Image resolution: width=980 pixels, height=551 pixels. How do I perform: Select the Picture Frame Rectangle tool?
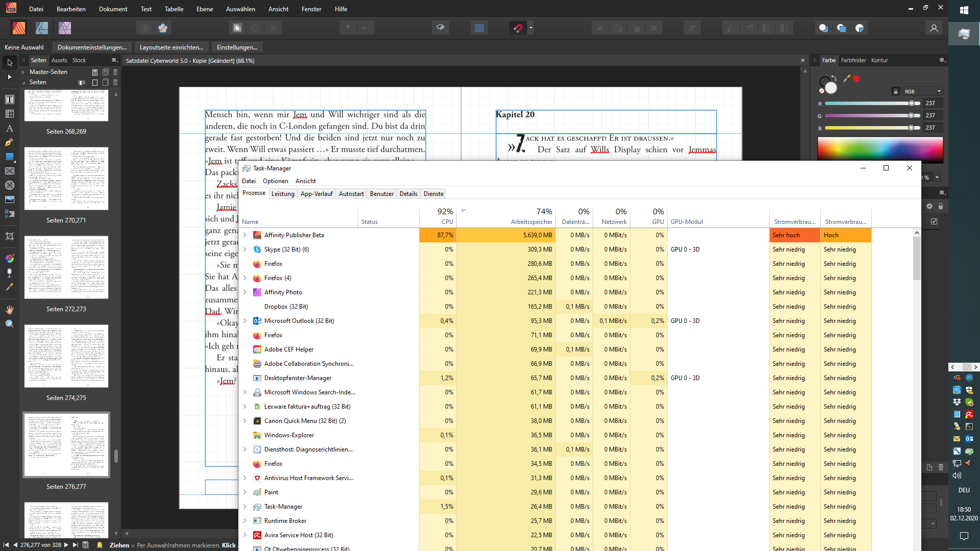pos(10,171)
